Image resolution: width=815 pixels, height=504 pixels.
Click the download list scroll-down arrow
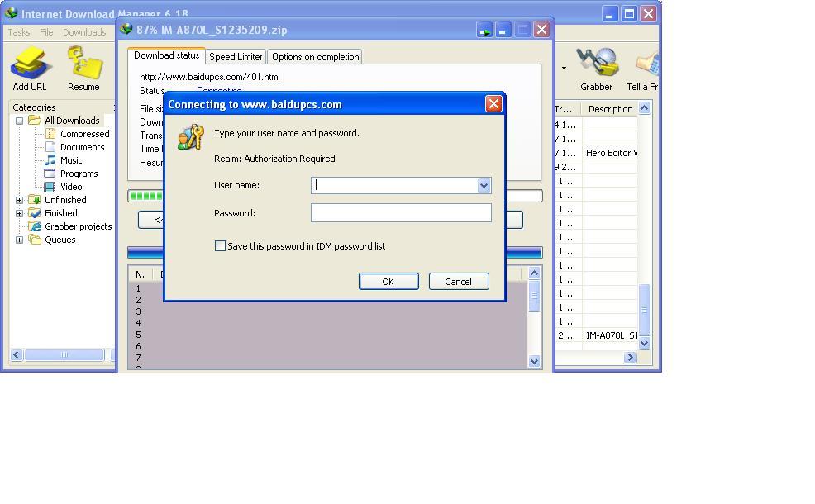point(645,343)
